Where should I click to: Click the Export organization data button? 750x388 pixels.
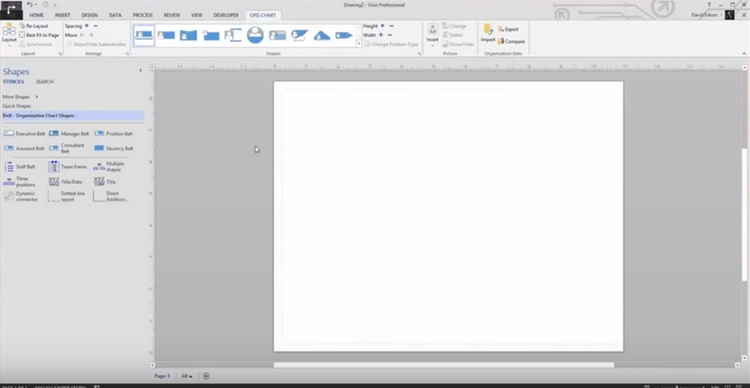508,29
